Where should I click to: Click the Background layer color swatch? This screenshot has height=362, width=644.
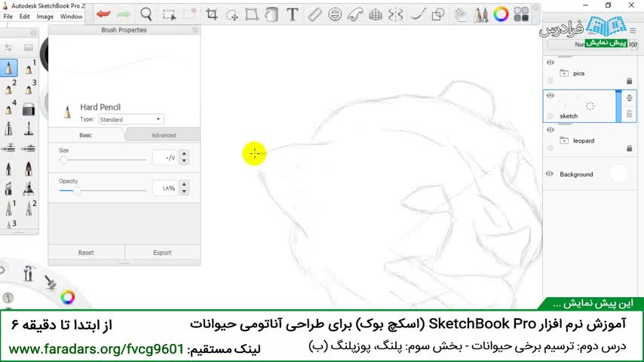pos(618,173)
